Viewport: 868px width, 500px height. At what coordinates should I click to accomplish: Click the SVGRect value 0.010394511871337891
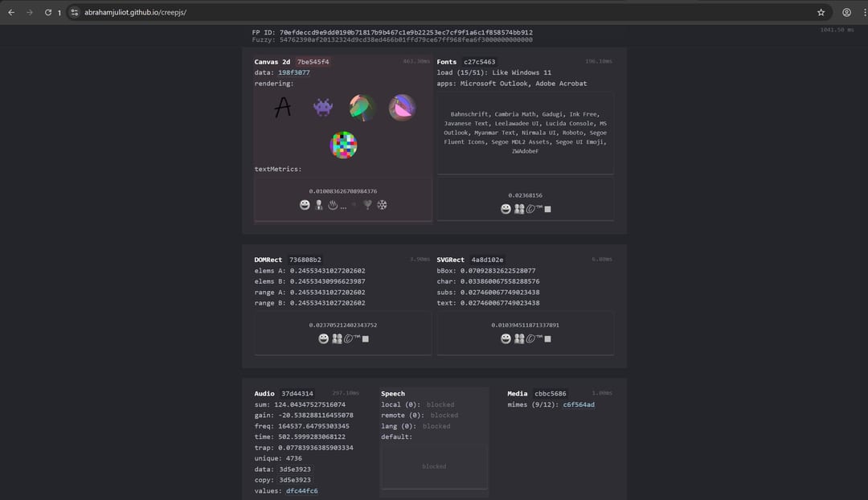(526, 326)
